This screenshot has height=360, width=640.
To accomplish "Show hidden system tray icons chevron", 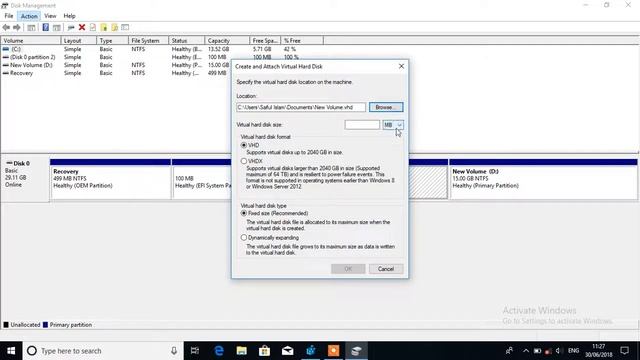I will pyautogui.click(x=526, y=351).
